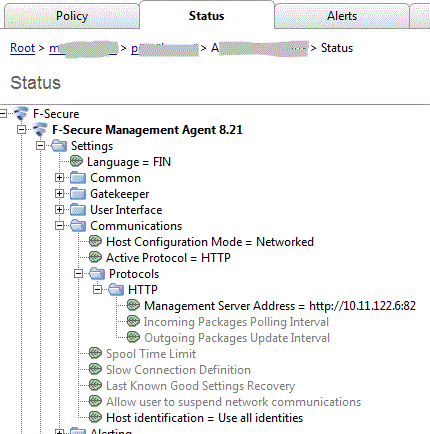Expand the User Interface folder
Screen dimensions: 430x434
[x=59, y=209]
